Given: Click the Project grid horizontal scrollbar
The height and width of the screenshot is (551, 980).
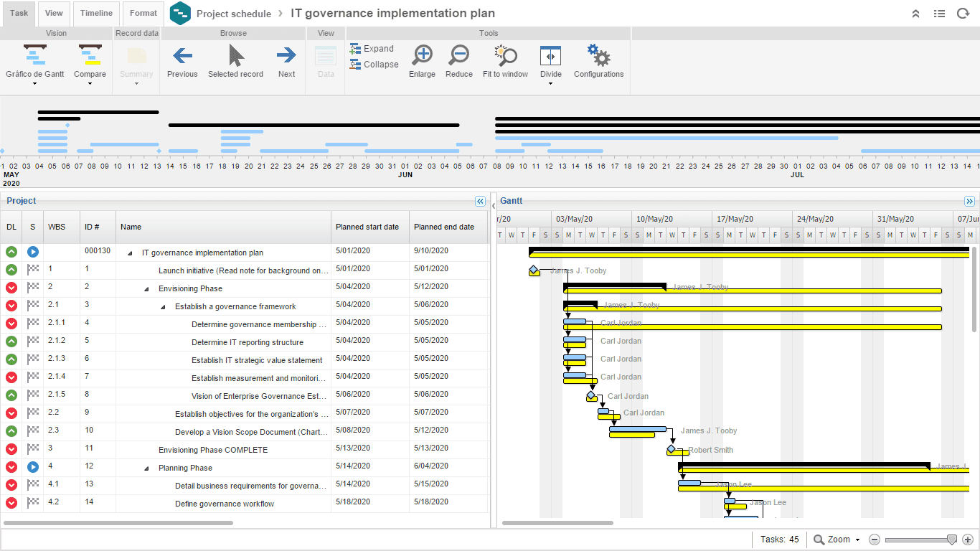Looking at the screenshot, I should point(118,523).
